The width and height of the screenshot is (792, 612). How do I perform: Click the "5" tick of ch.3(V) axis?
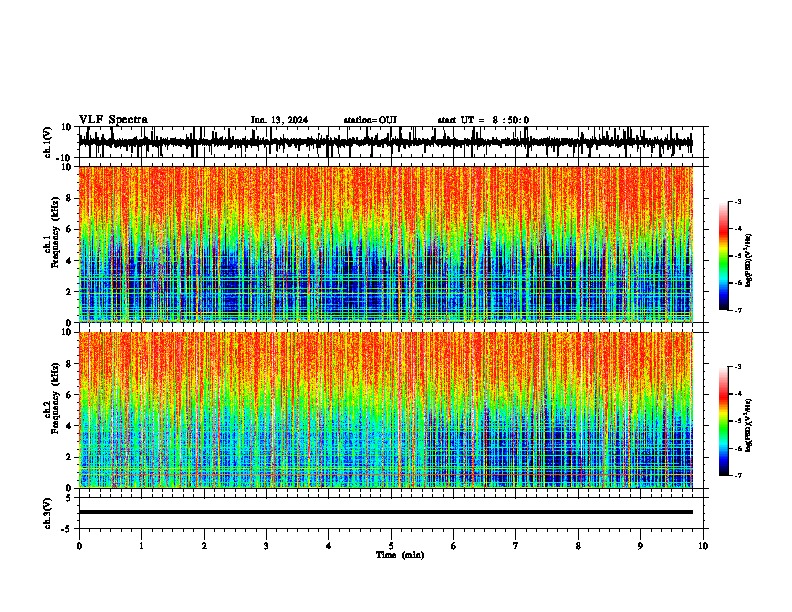coord(69,498)
